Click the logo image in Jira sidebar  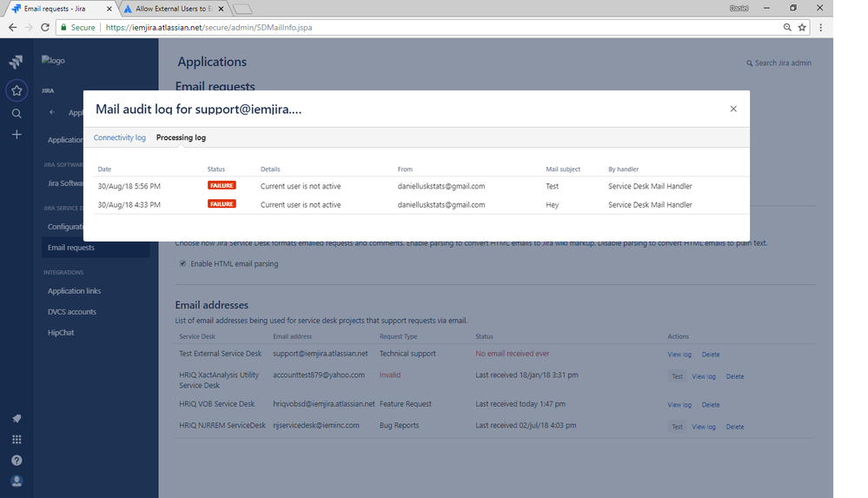pos(53,60)
